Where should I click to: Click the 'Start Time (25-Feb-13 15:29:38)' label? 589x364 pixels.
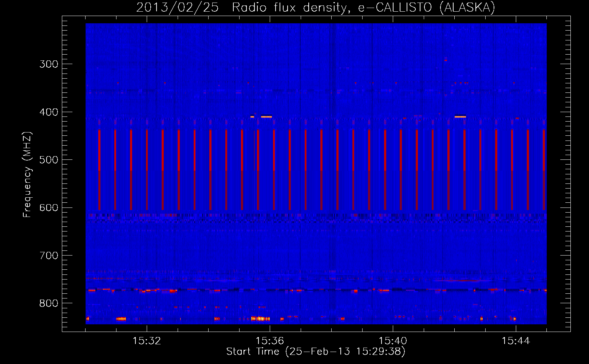[316, 352]
